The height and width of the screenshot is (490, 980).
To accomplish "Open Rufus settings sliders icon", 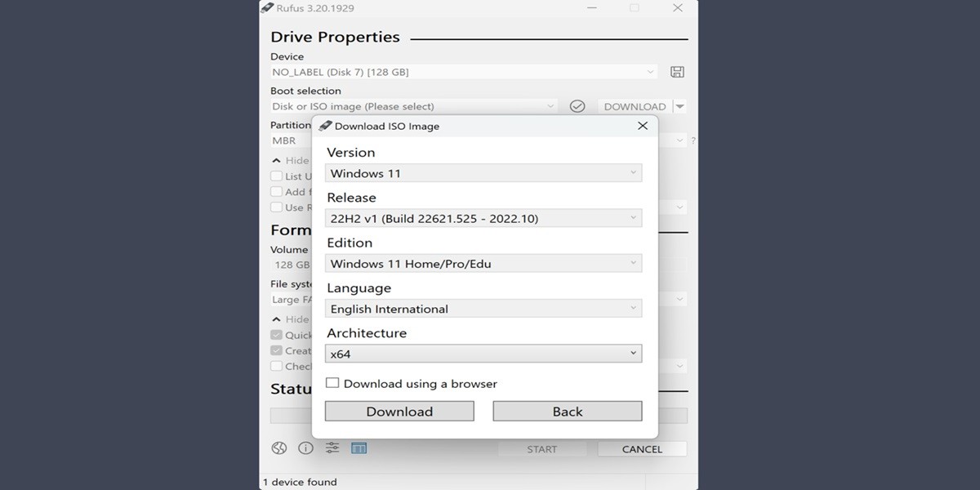I will tap(331, 448).
